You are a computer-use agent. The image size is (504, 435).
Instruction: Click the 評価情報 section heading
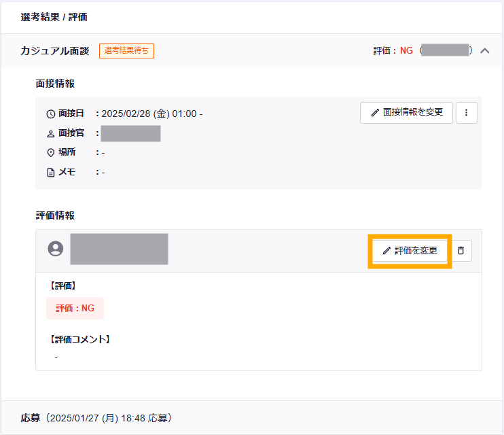tap(55, 215)
